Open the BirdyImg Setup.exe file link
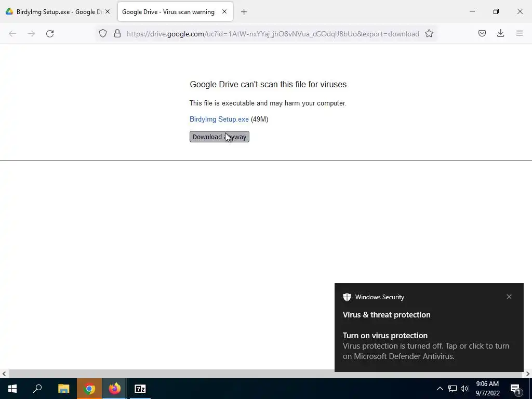Image resolution: width=532 pixels, height=399 pixels. 219,119
